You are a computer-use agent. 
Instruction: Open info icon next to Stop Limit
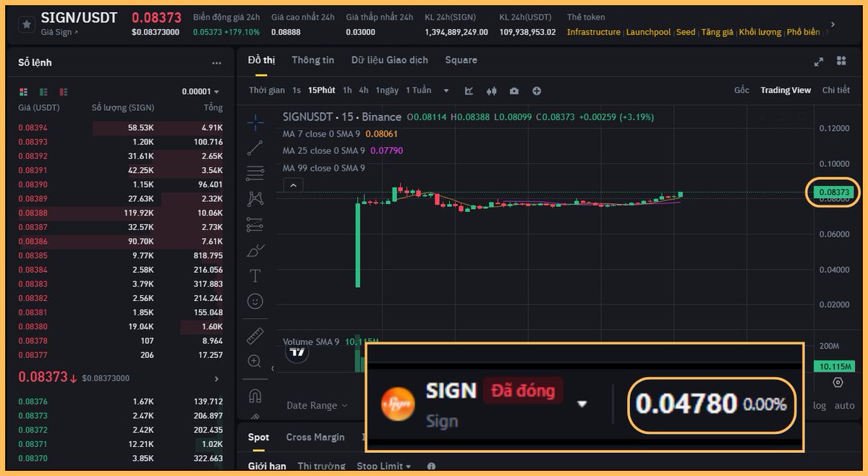(431, 467)
